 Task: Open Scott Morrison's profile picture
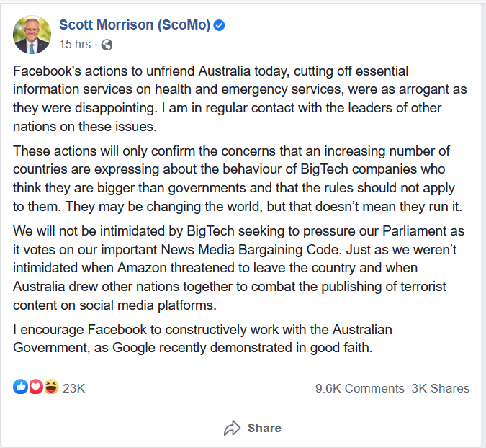[32, 35]
